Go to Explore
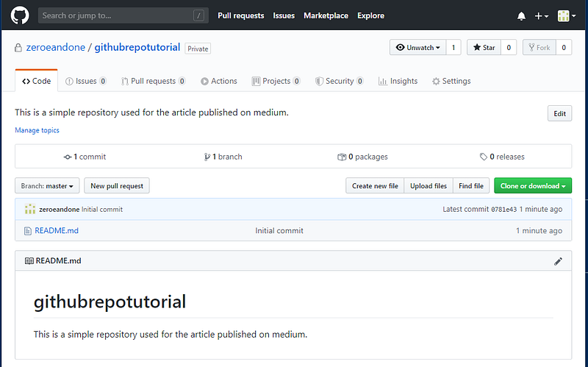Image resolution: width=588 pixels, height=367 pixels. point(370,15)
